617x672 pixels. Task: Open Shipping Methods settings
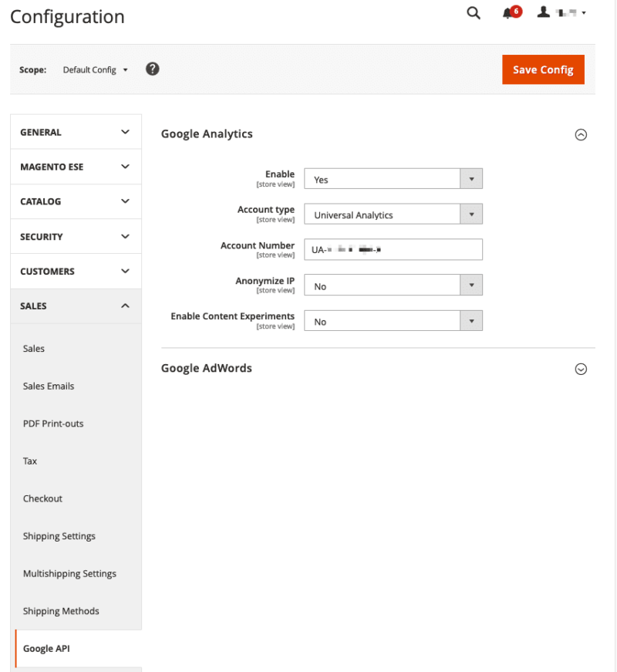tap(61, 610)
